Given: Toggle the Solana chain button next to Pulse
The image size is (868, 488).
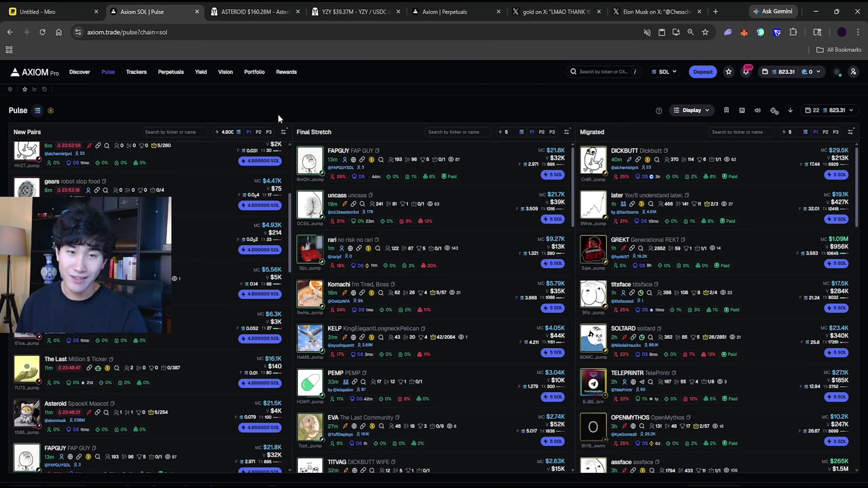Looking at the screenshot, I should 38,111.
